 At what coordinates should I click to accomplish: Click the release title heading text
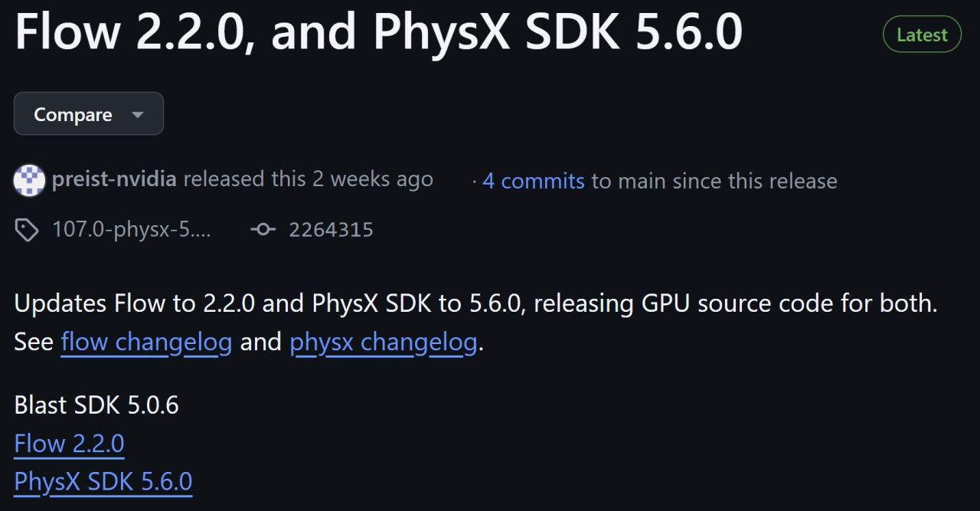tap(378, 33)
